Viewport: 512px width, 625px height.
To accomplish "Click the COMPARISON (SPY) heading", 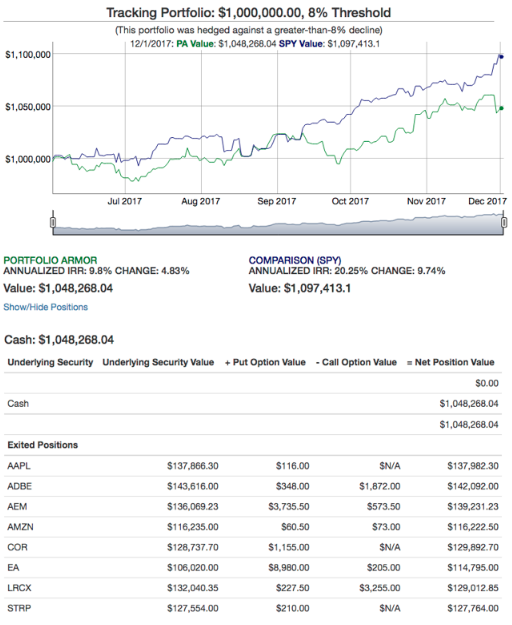I will click(295, 260).
